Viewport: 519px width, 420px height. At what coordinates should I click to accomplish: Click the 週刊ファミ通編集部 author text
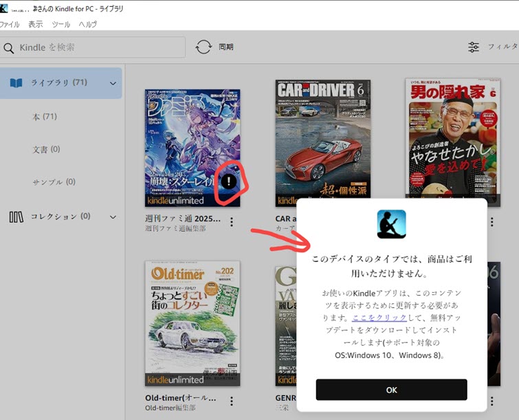[175, 228]
